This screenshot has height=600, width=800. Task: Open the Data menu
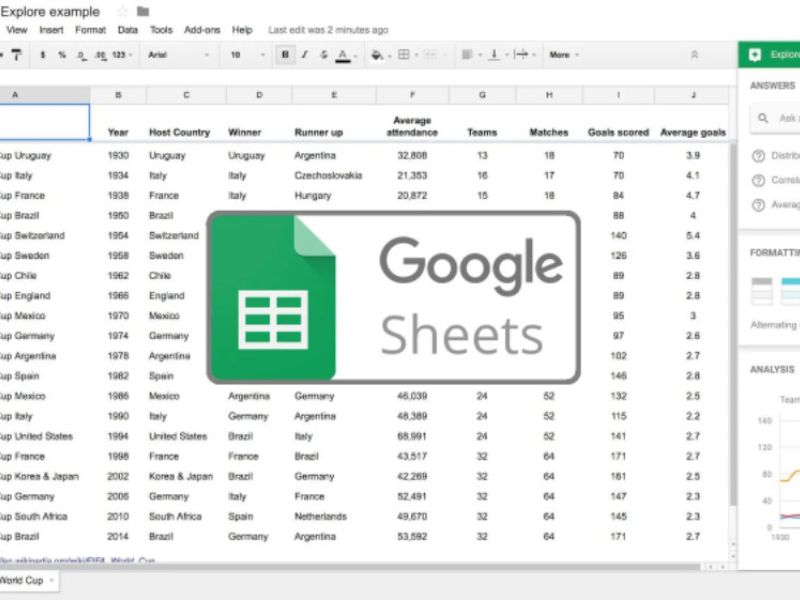pyautogui.click(x=128, y=30)
